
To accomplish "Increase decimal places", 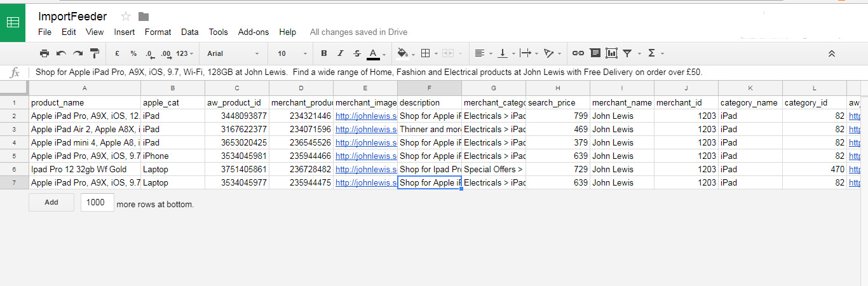I will (166, 53).
